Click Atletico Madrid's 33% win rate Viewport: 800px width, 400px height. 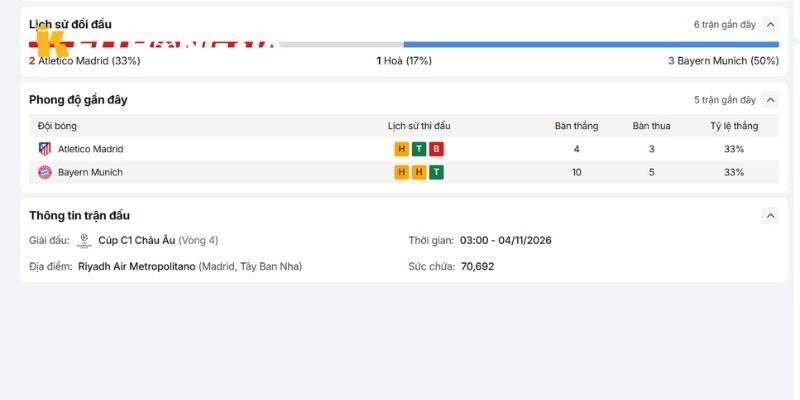(734, 149)
